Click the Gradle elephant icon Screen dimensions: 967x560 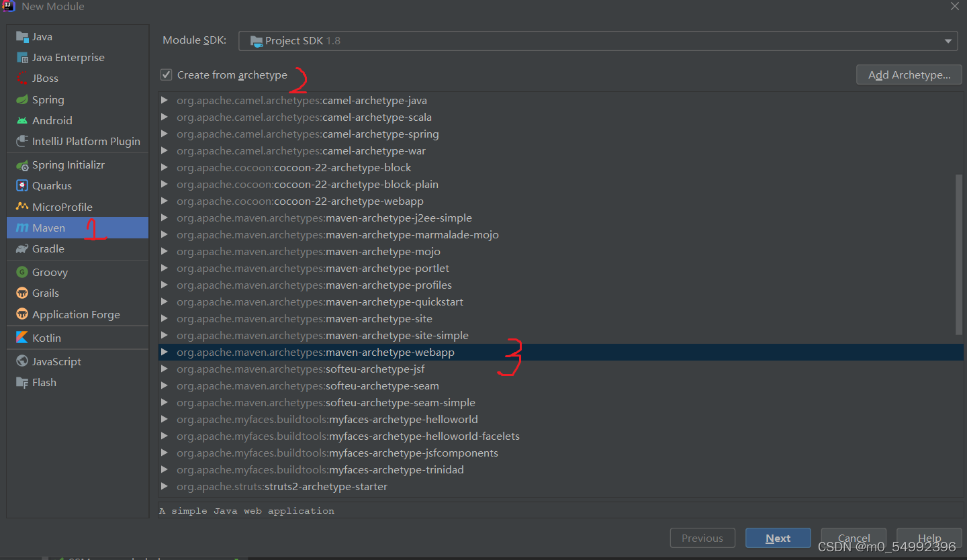pyautogui.click(x=22, y=249)
